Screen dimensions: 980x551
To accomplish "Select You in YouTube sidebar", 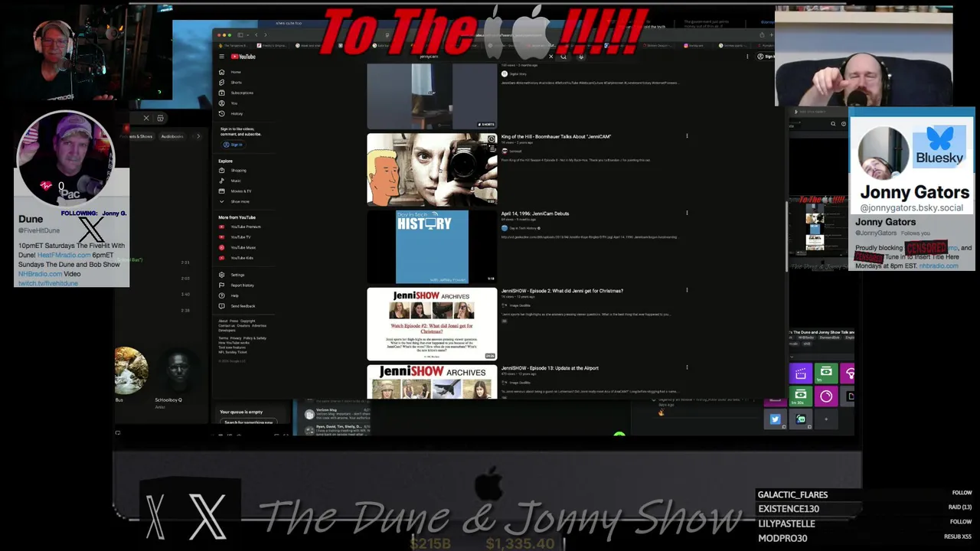I will [x=227, y=103].
